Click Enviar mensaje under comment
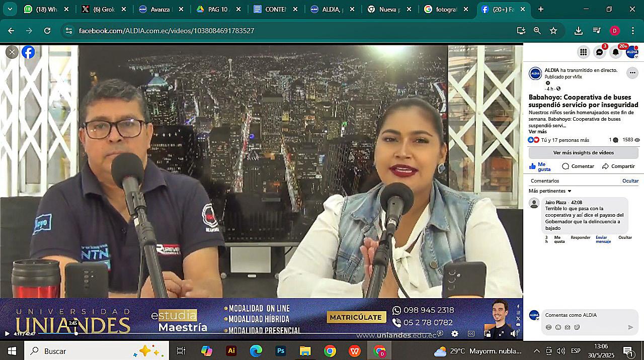This screenshot has width=644, height=360. [603, 239]
